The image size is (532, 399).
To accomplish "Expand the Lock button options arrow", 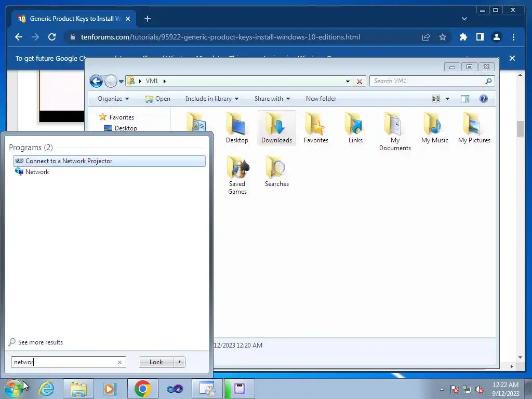I will click(x=179, y=362).
